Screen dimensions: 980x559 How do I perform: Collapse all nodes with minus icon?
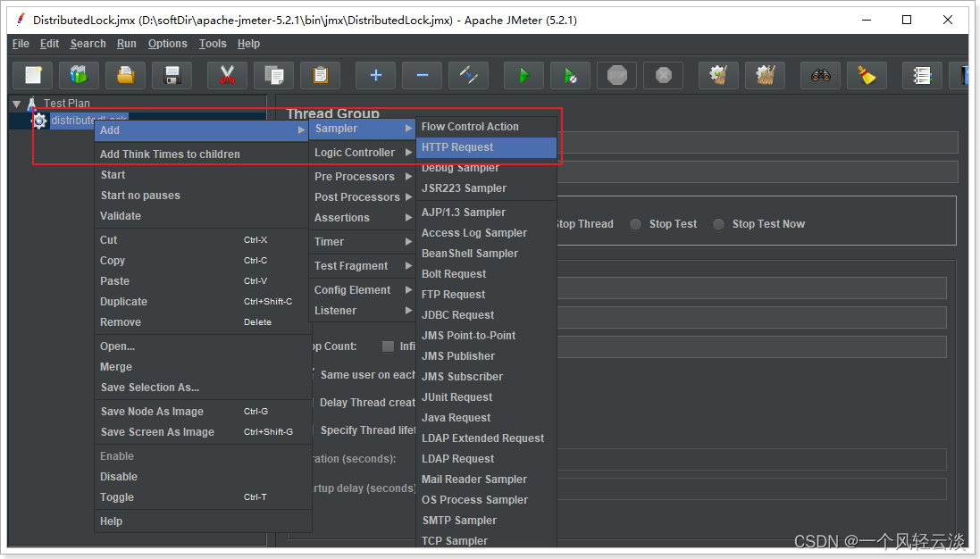click(x=422, y=76)
